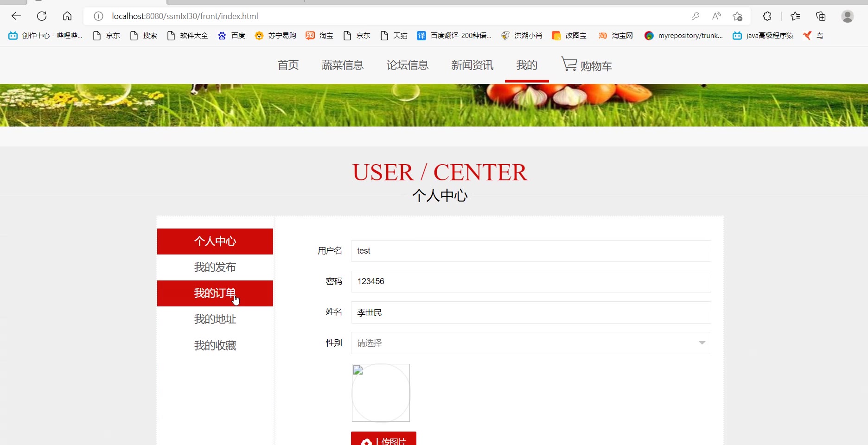The image size is (868, 445).
Task: Open the 百度翻译 bookmark
Action: 454,36
